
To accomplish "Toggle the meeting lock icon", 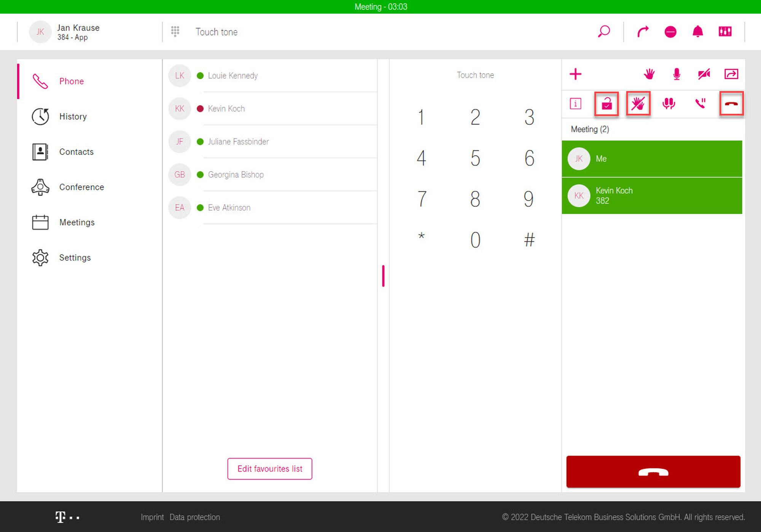I will tap(607, 104).
